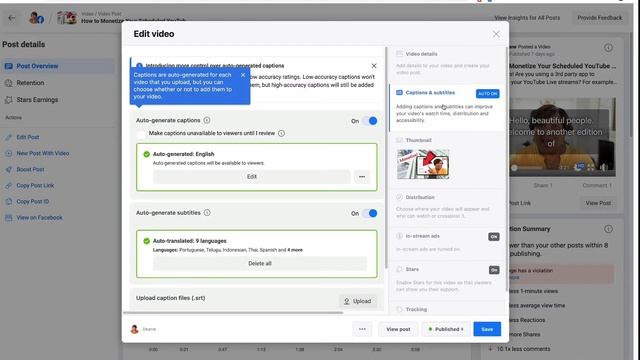This screenshot has width=640, height=360.
Task: Open the In-stream ads section
Action: coord(447,242)
